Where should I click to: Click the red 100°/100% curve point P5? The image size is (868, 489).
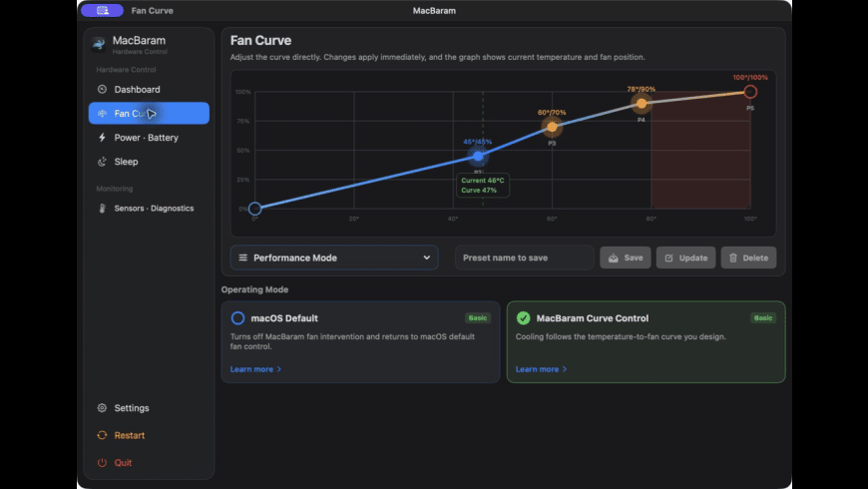[750, 92]
